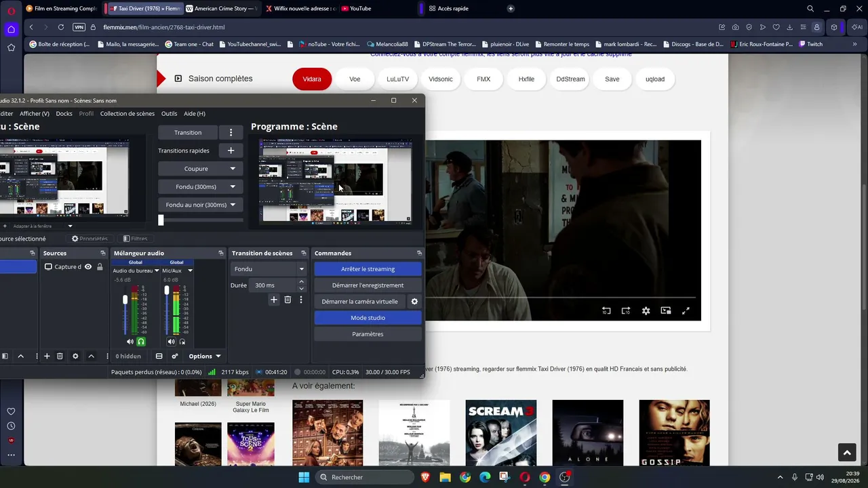Stop streaming with Arrêter le streaming

point(368,269)
